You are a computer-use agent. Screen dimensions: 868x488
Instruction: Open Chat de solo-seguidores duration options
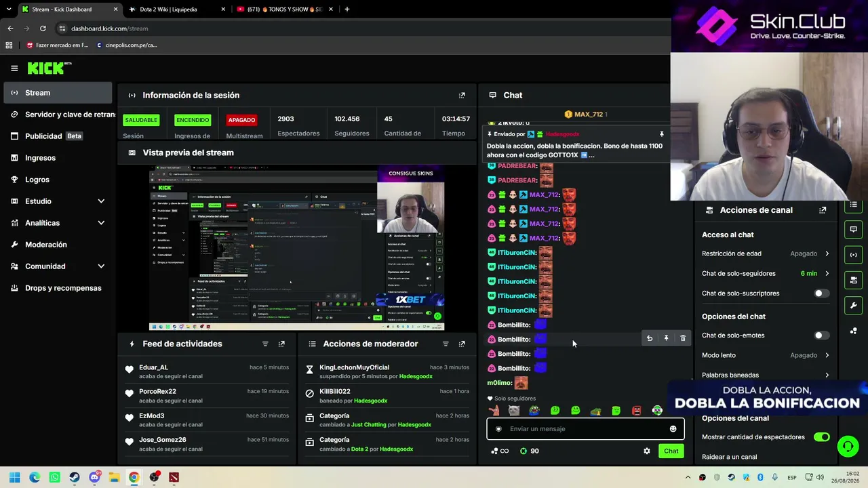click(766, 274)
